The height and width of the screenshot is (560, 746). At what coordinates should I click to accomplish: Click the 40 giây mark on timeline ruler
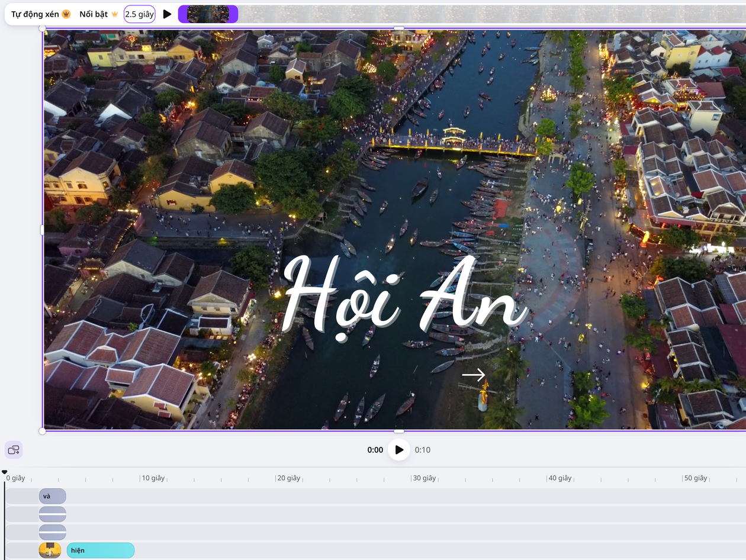click(x=560, y=478)
